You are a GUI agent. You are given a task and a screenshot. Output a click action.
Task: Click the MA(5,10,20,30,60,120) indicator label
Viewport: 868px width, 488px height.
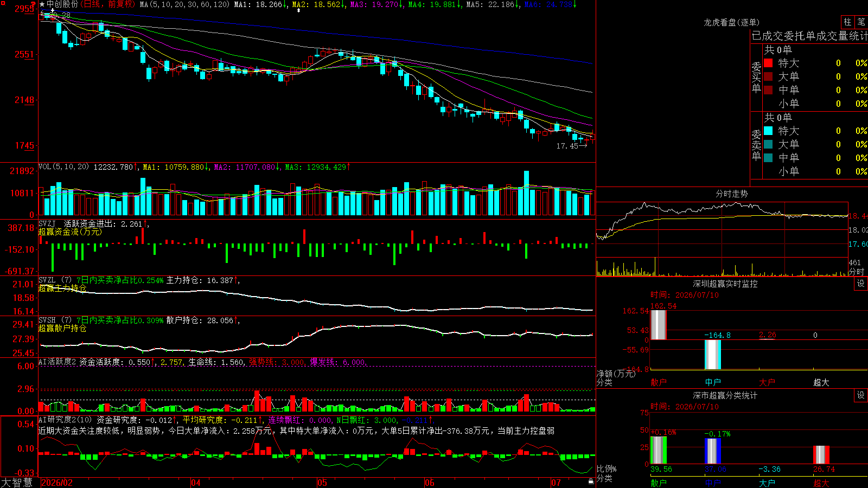(184, 4)
